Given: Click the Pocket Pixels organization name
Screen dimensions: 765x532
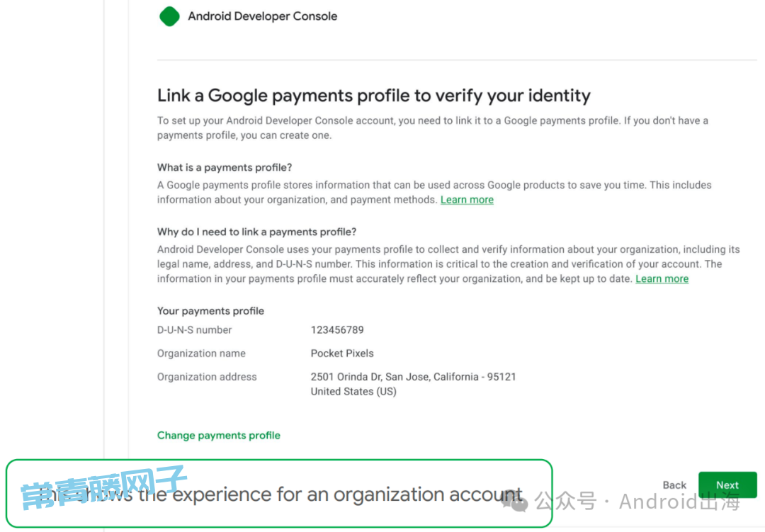Looking at the screenshot, I should pos(342,353).
